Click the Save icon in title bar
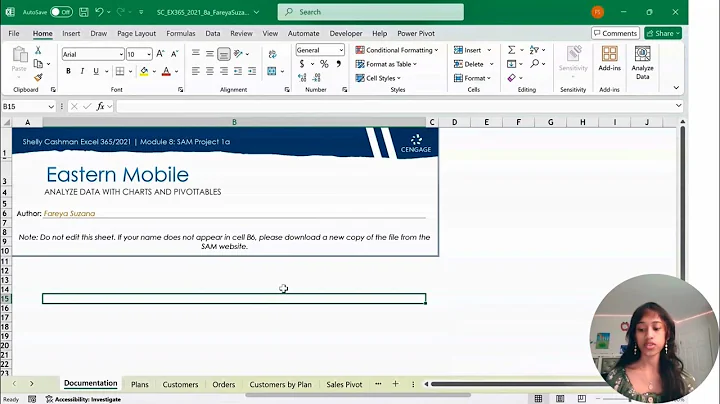The width and height of the screenshot is (720, 404). pyautogui.click(x=84, y=12)
